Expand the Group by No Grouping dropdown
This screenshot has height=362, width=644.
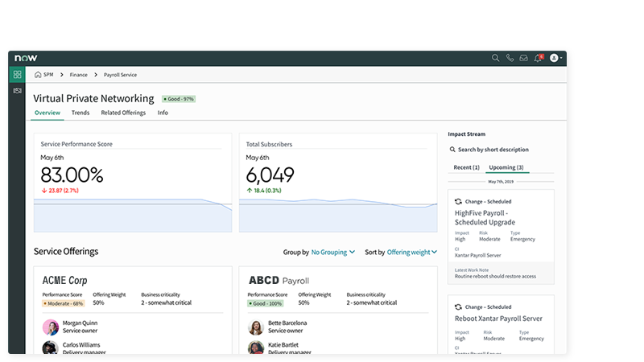pyautogui.click(x=333, y=252)
